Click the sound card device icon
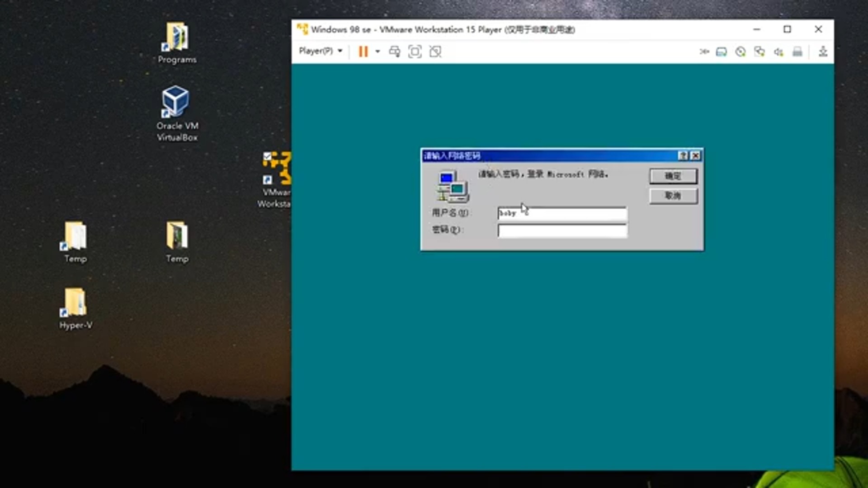 pos(778,52)
